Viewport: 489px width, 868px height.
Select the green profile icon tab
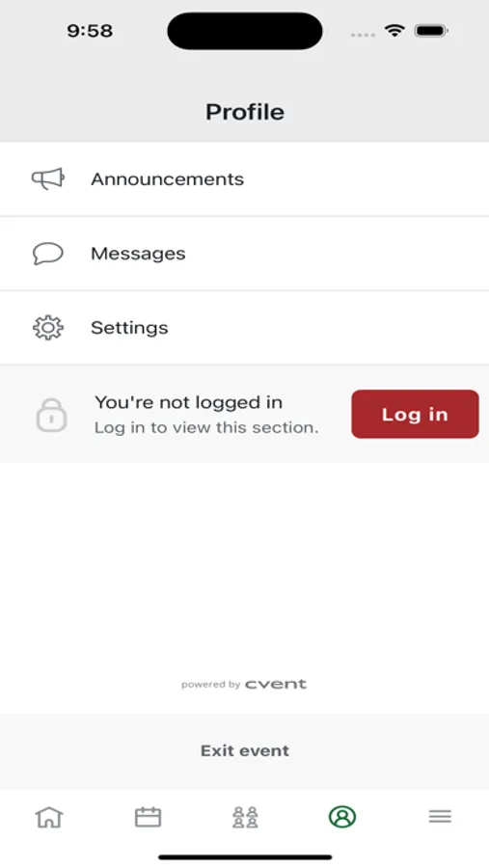342,817
